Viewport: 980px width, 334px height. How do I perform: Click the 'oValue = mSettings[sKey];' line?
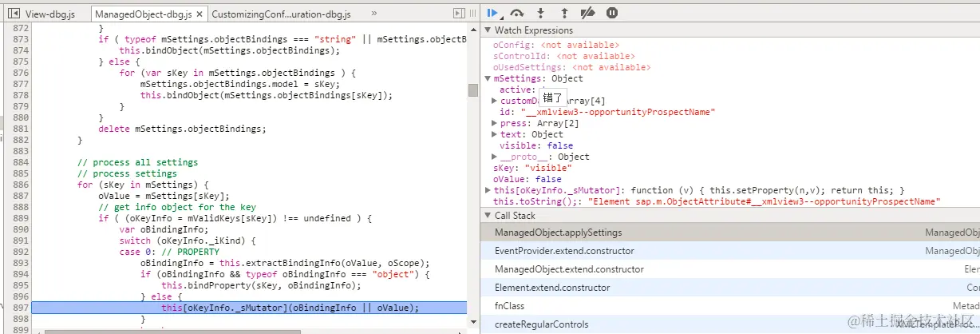164,196
